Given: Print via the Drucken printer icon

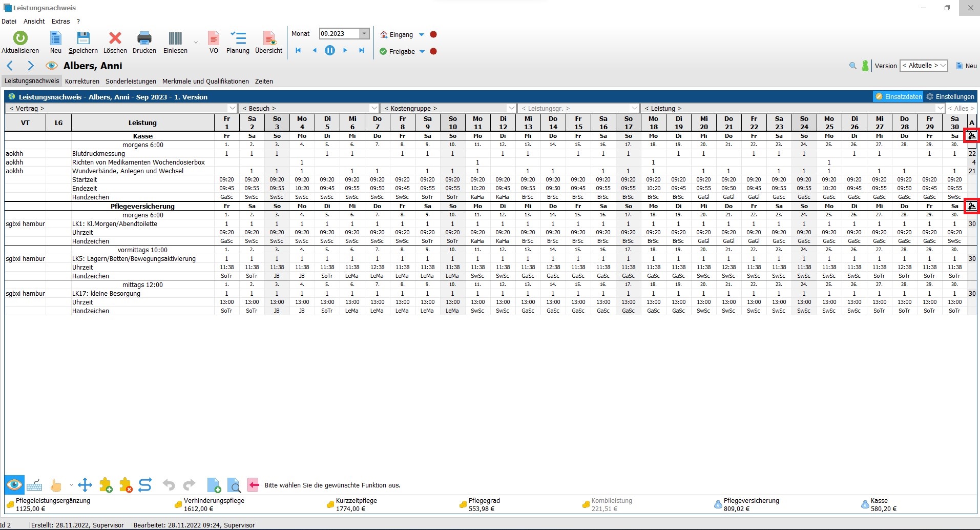Looking at the screenshot, I should tap(144, 38).
